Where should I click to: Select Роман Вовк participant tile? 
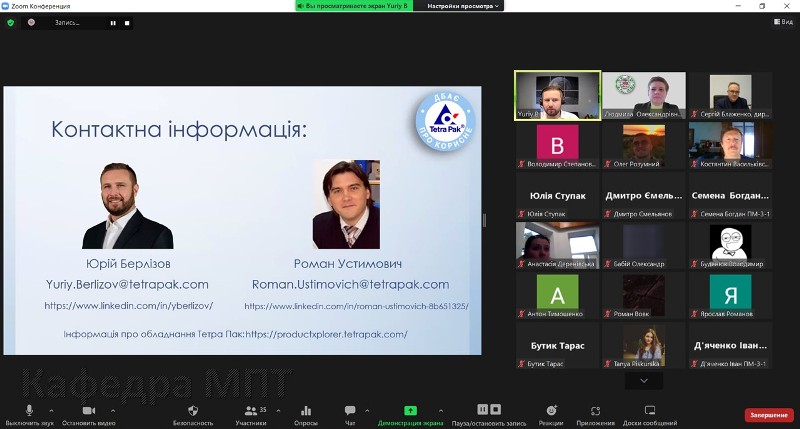click(644, 295)
